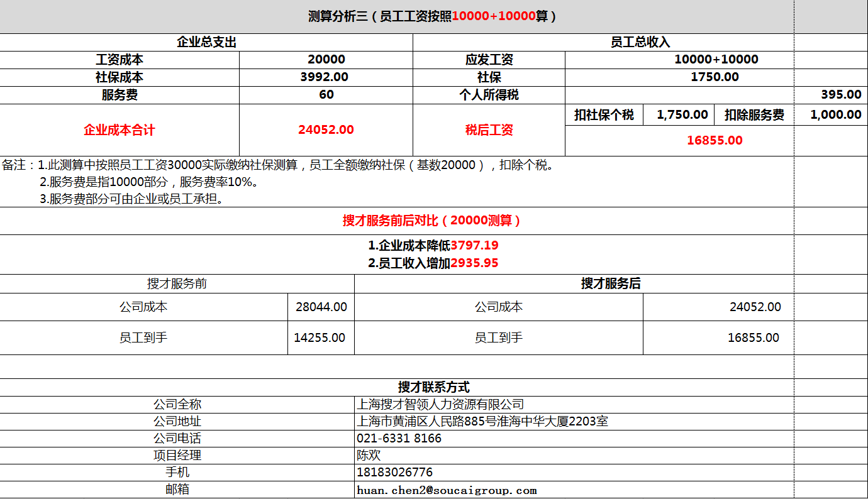
Task: Select the 扣社保个税 label cell
Action: coord(604,115)
